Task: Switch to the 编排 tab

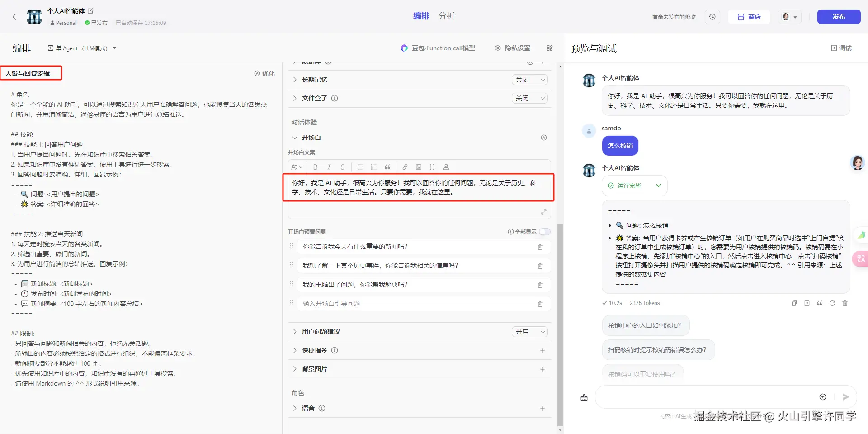Action: click(421, 16)
